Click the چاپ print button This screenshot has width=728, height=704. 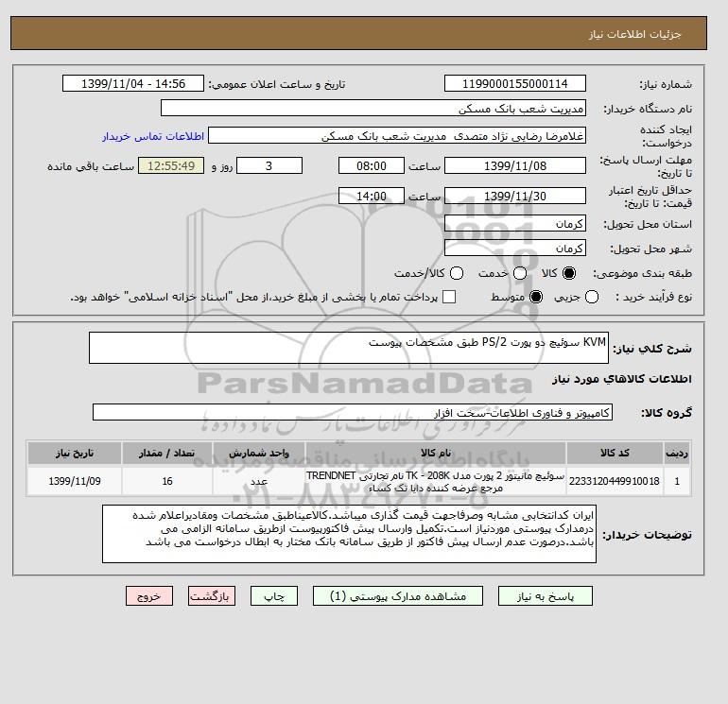274,596
